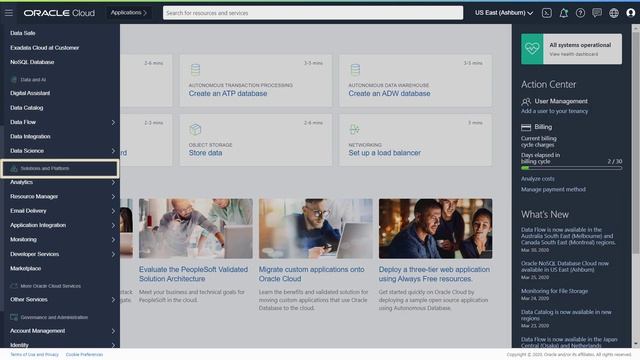Expand the Developer Services submenu
Viewport: 640px width, 360px height.
(113, 254)
